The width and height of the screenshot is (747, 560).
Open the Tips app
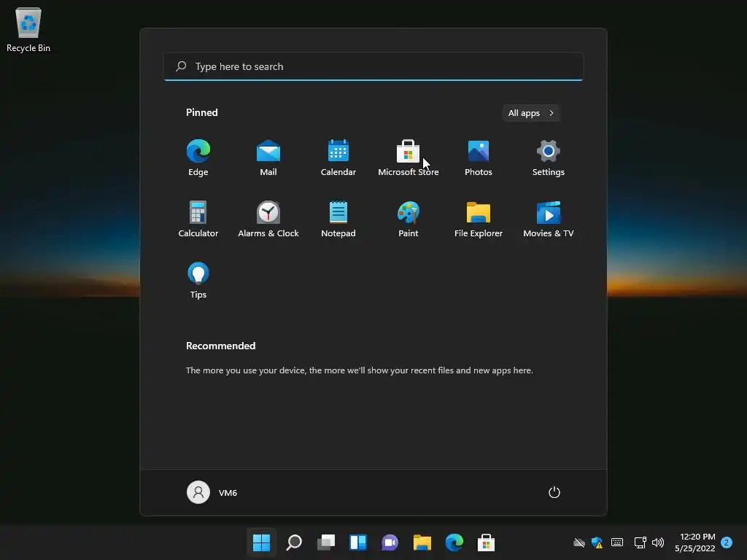pyautogui.click(x=198, y=281)
